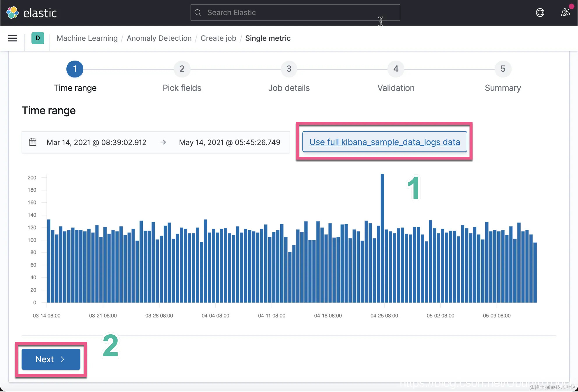Click Use full kibana_sample_data_logs data
578x392 pixels.
385,142
